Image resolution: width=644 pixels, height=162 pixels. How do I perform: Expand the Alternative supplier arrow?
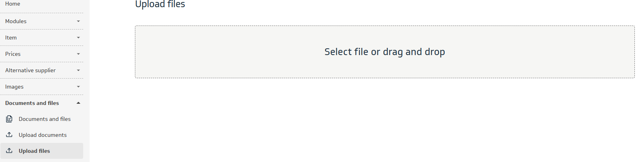pos(78,70)
